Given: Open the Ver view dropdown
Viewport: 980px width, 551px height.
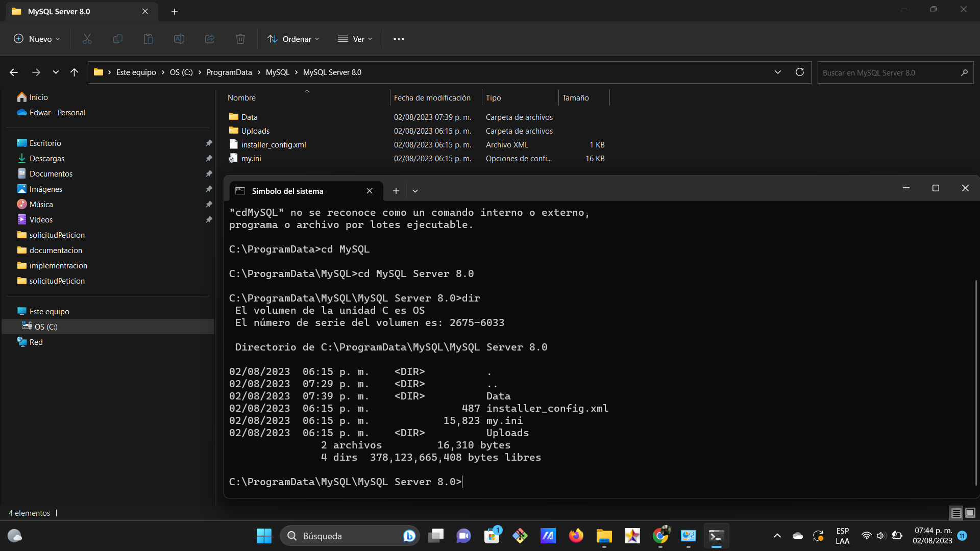Looking at the screenshot, I should [355, 39].
